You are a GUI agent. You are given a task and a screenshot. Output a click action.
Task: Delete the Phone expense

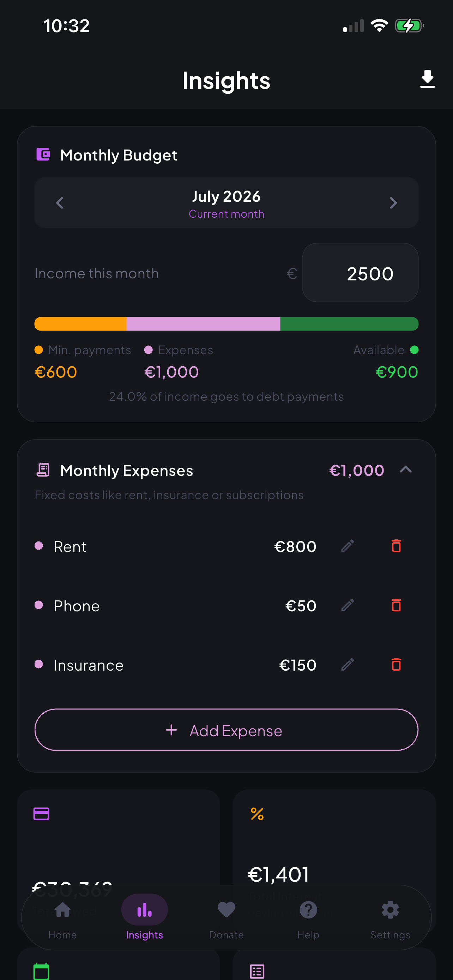pyautogui.click(x=396, y=605)
